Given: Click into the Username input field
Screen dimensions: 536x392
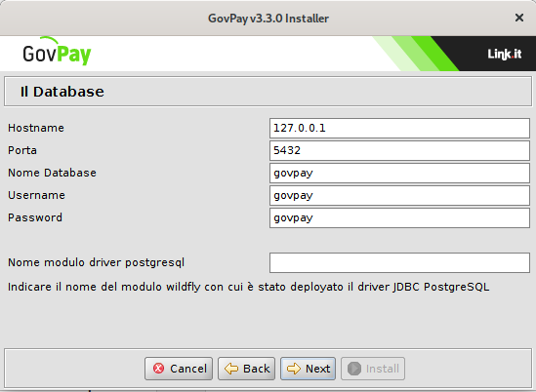Looking at the screenshot, I should (x=399, y=196).
